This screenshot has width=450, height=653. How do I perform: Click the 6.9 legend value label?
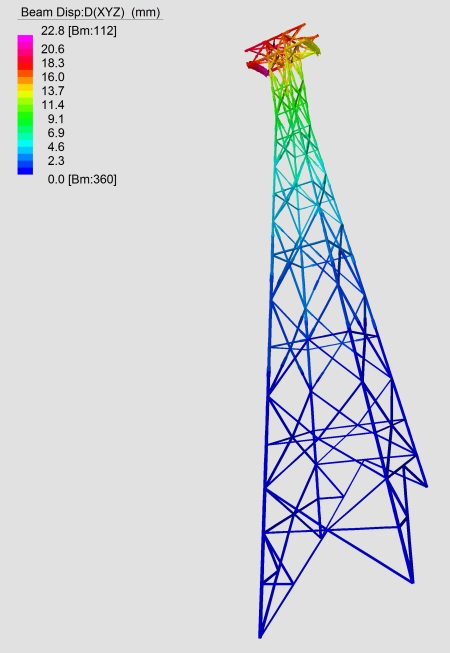coord(56,133)
